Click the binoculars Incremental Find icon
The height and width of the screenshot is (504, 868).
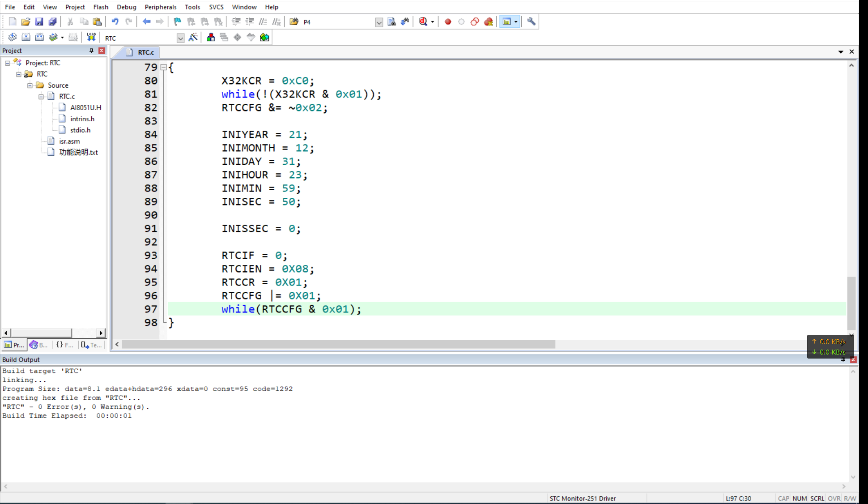405,21
